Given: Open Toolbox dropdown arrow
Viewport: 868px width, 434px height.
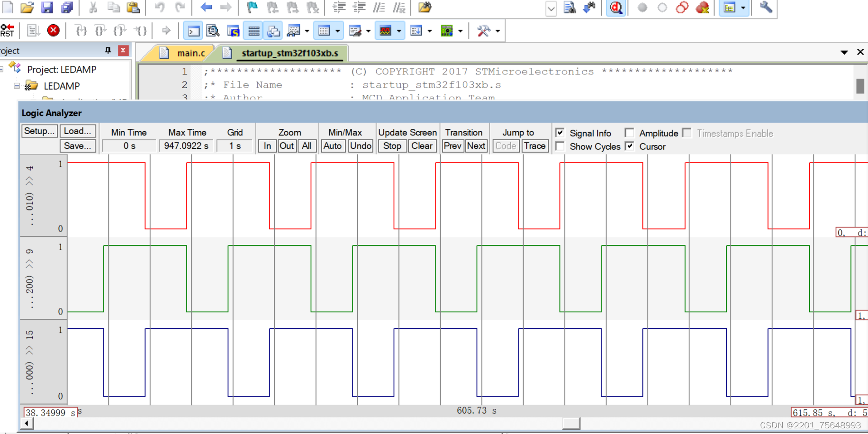Looking at the screenshot, I should 497,31.
